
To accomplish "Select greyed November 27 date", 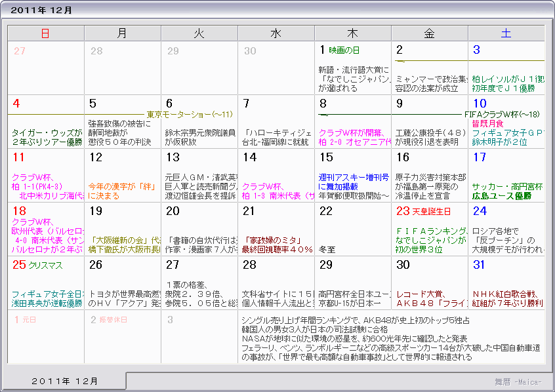I will [20, 51].
